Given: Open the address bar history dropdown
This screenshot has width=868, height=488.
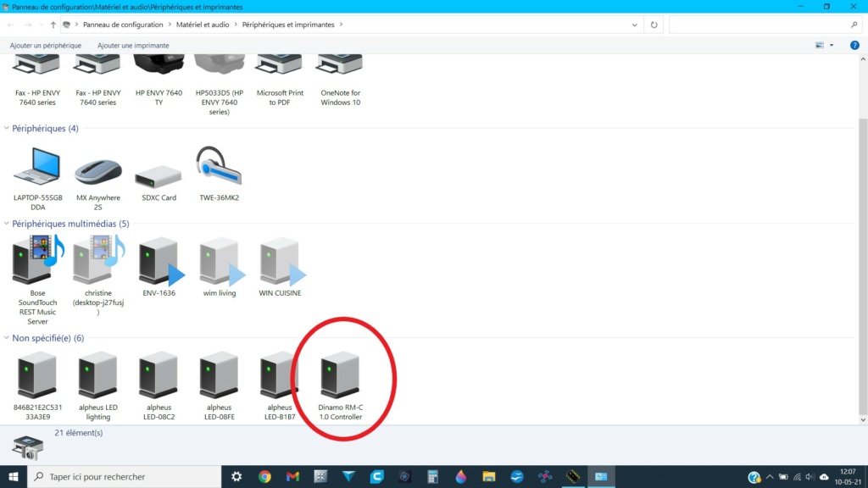Looking at the screenshot, I should (x=634, y=25).
